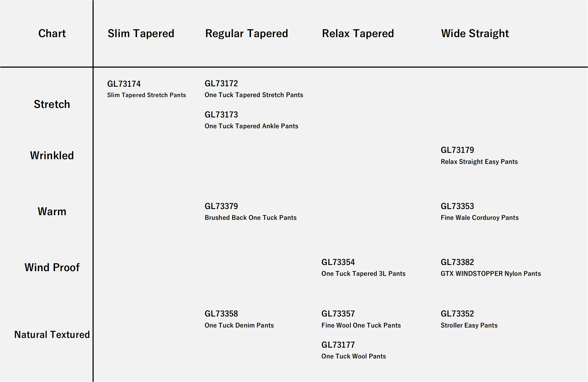Open GL73353 Fine Wale Corduroy Pants
The width and height of the screenshot is (588, 382).
pyautogui.click(x=480, y=212)
